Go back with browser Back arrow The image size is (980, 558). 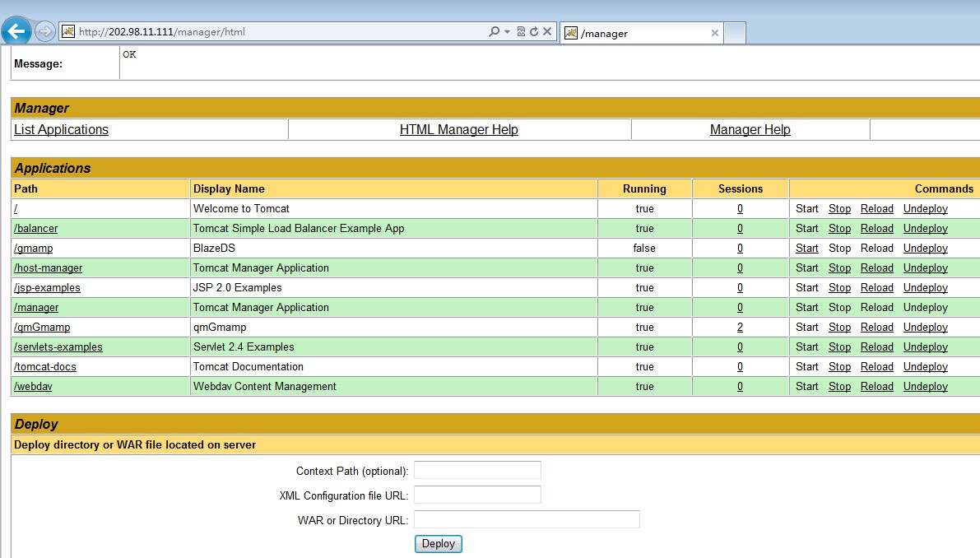pos(16,30)
